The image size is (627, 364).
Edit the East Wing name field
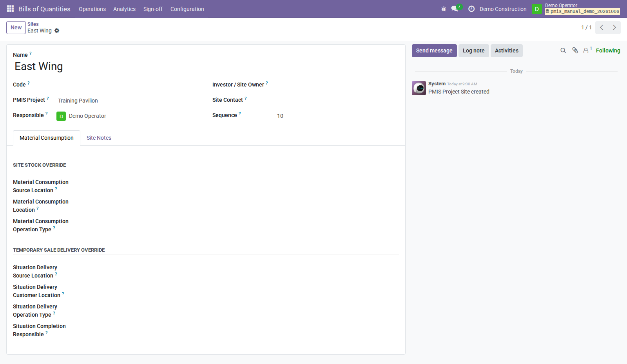(206, 67)
